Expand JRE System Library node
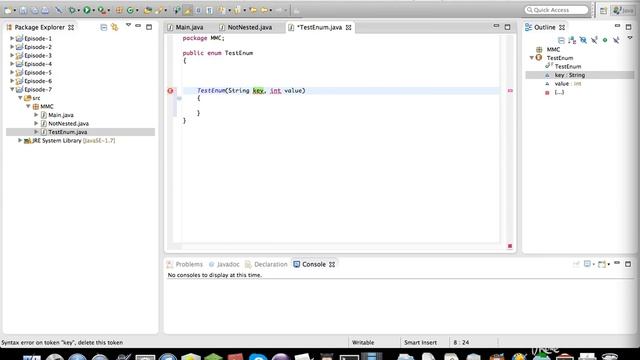 [20, 140]
